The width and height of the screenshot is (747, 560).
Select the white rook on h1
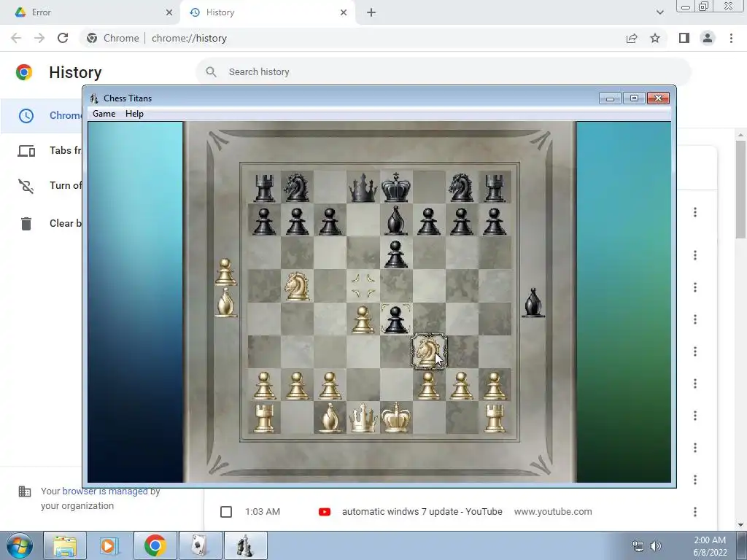[495, 418]
